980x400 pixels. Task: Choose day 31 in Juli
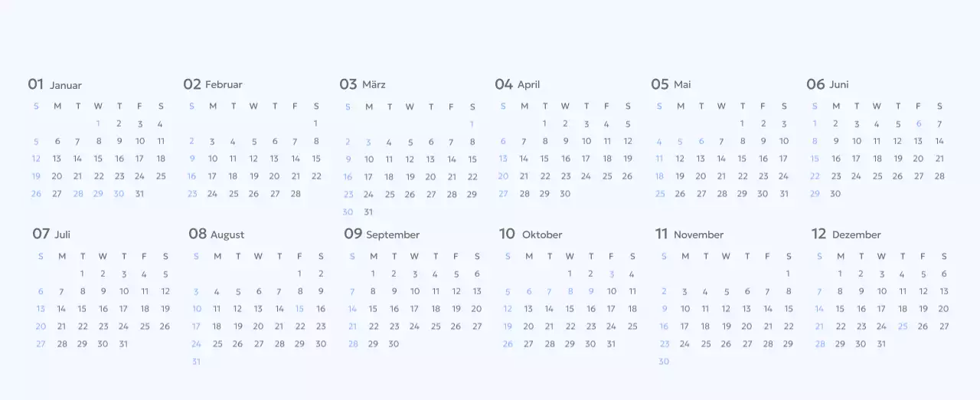pyautogui.click(x=123, y=344)
